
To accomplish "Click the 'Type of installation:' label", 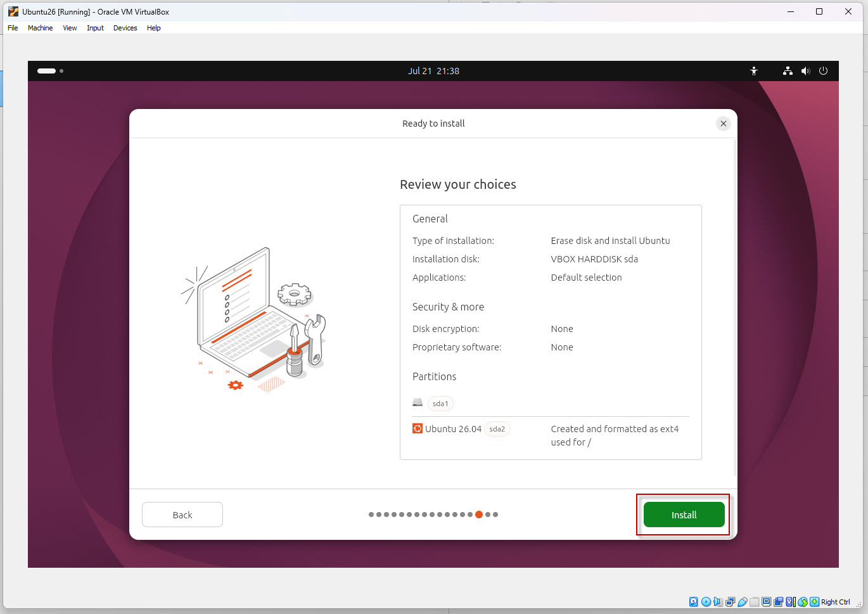I will click(453, 241).
